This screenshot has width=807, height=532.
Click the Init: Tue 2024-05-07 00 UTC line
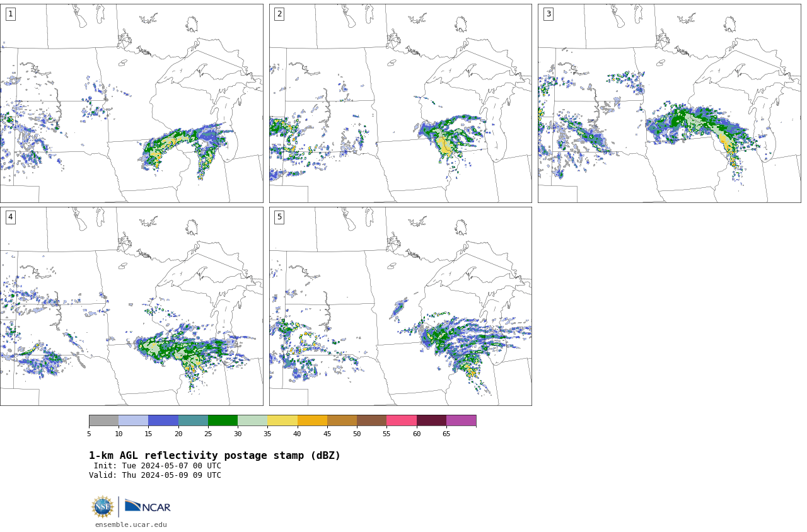tap(158, 466)
